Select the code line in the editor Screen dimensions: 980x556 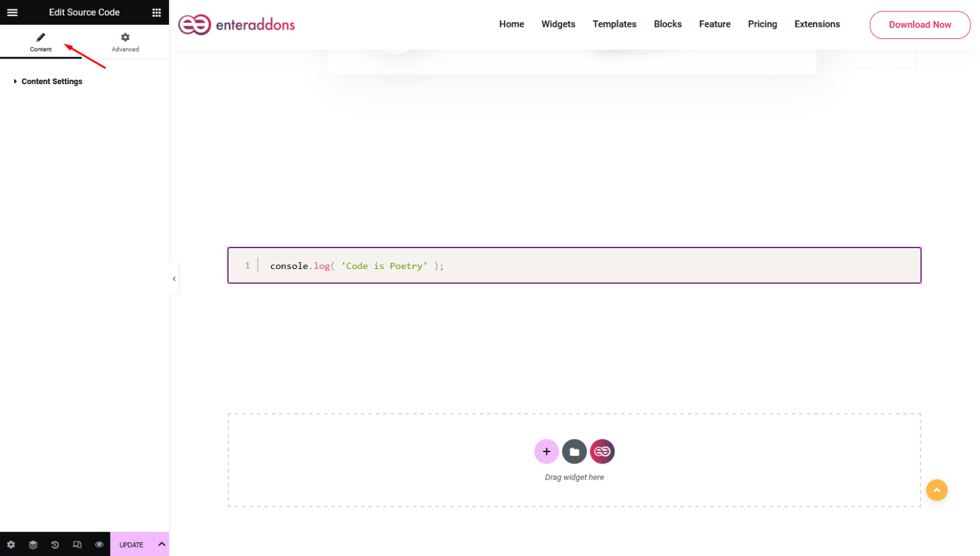[356, 266]
